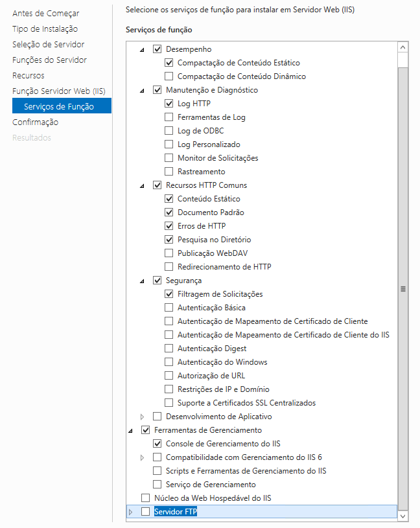Check the Ferramentas de Log option

[169, 117]
